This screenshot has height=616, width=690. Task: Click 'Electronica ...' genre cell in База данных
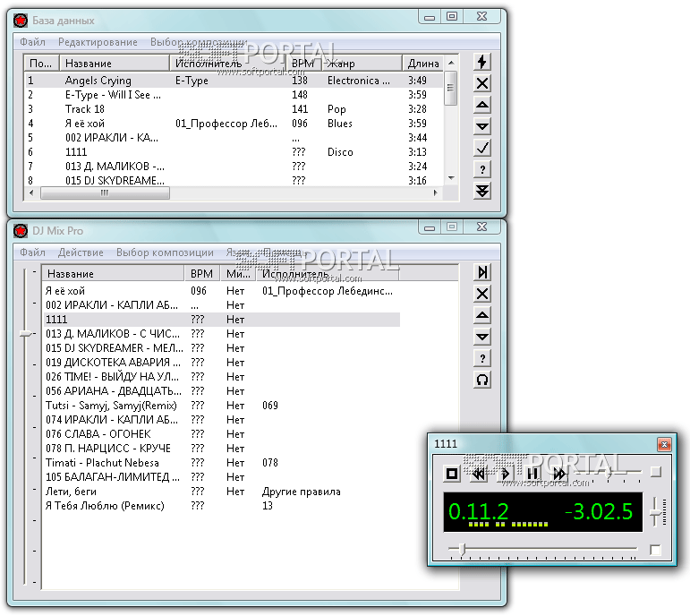click(358, 81)
